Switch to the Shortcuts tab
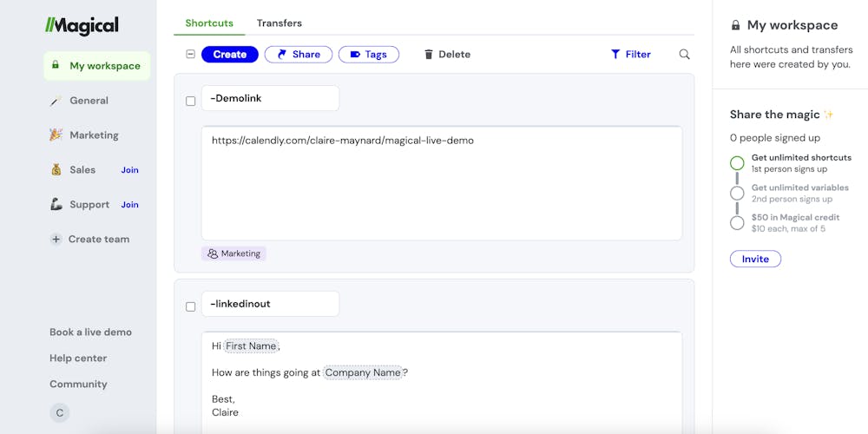Image resolution: width=868 pixels, height=434 pixels. [x=209, y=23]
